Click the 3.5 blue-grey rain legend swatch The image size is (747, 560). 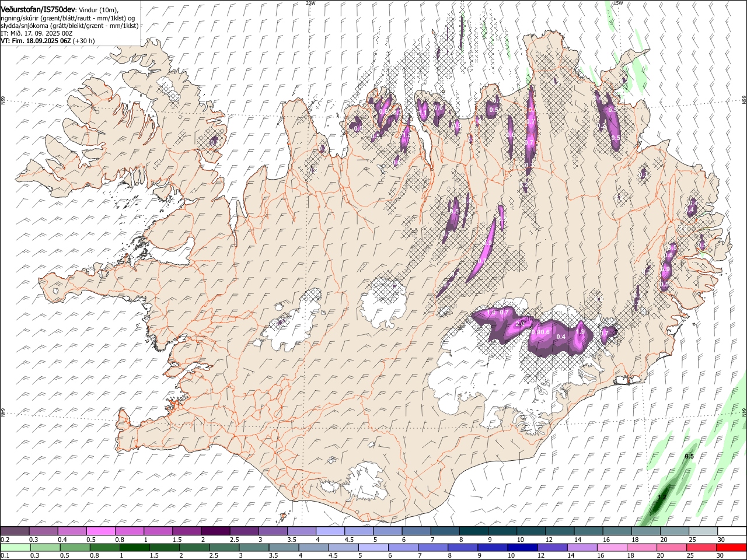[284, 547]
